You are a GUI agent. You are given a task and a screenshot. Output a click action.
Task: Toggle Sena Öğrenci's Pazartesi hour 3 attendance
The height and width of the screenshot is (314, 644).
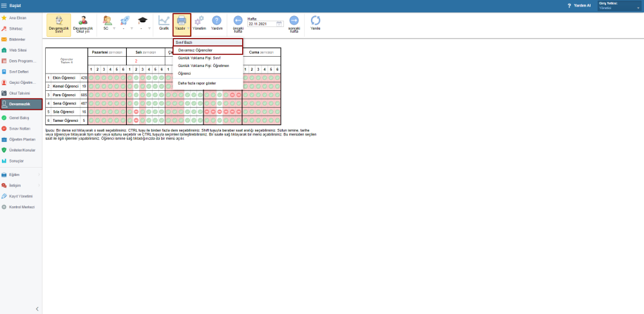click(x=104, y=103)
